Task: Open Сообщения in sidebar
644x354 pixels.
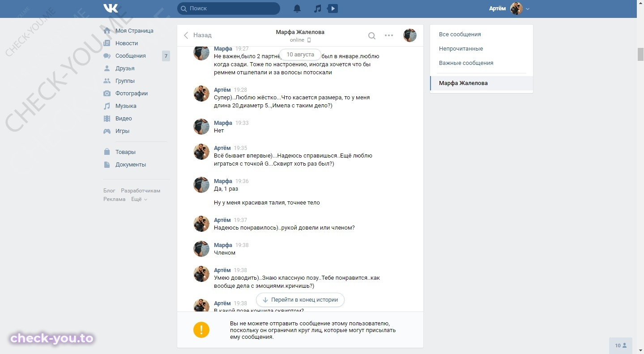Action: (131, 56)
